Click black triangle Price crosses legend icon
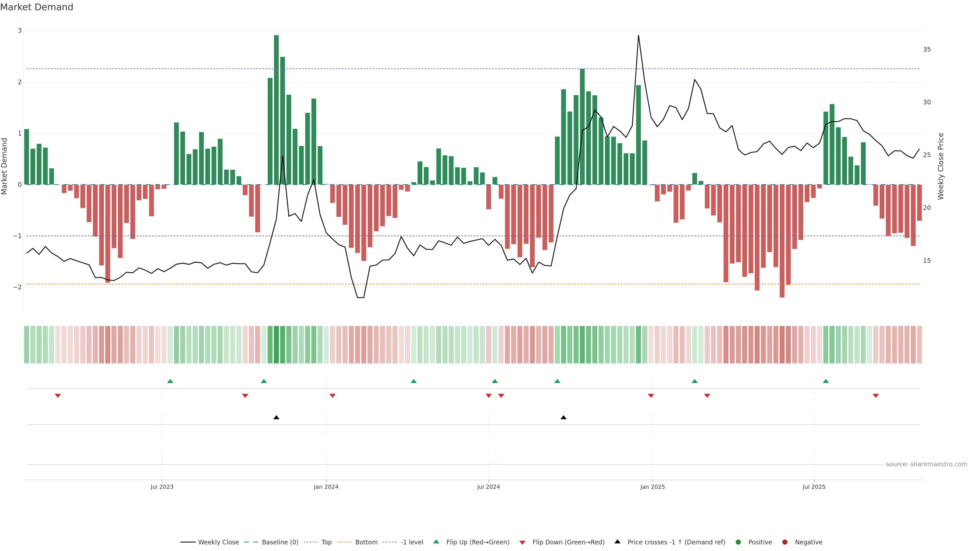 (617, 542)
